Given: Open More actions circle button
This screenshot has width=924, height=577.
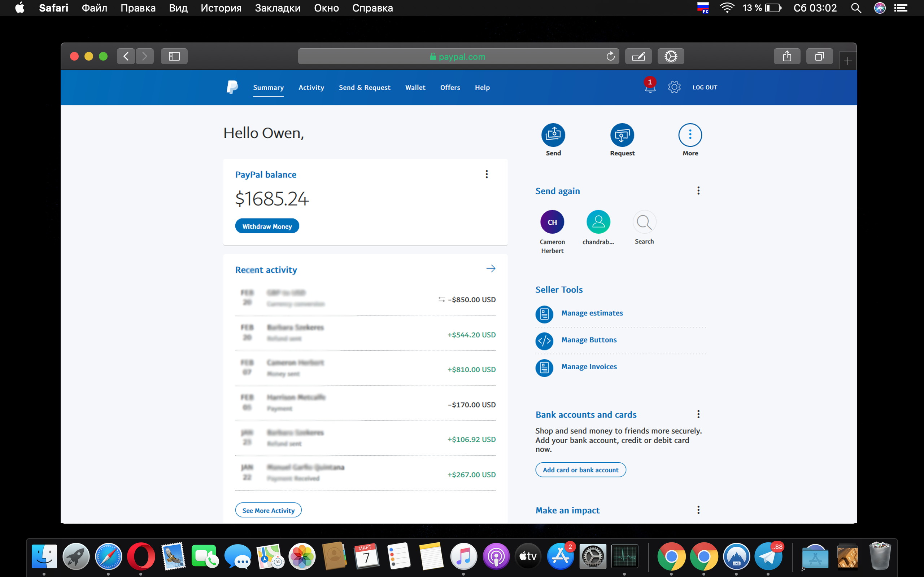Looking at the screenshot, I should [x=690, y=135].
